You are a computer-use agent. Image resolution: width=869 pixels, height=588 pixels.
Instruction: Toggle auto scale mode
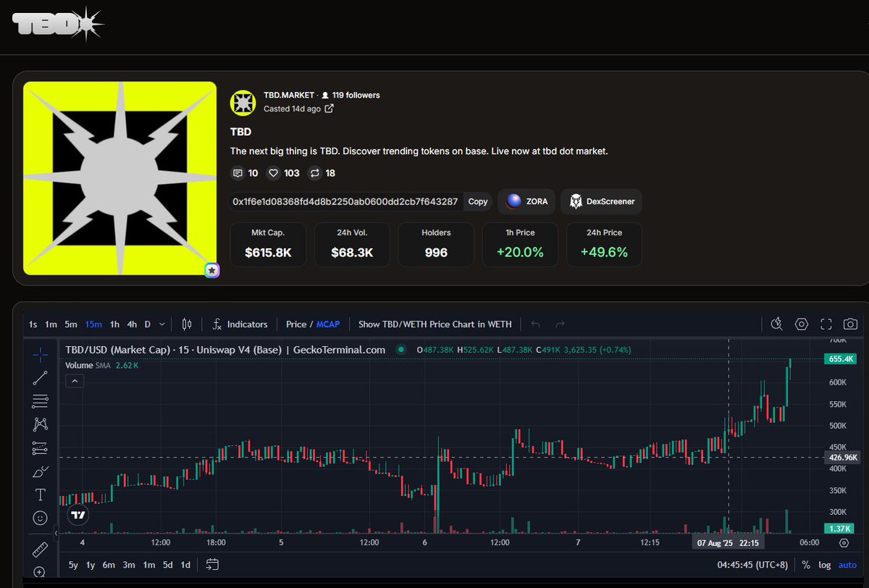pyautogui.click(x=847, y=564)
